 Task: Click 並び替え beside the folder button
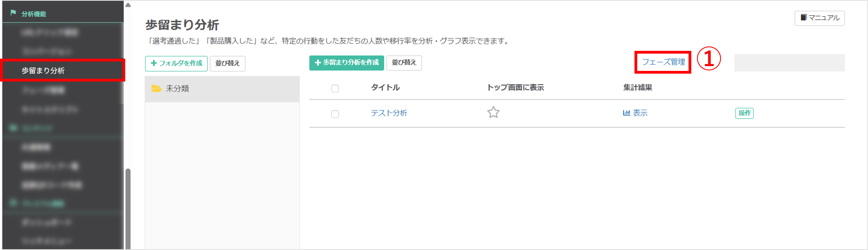(227, 63)
